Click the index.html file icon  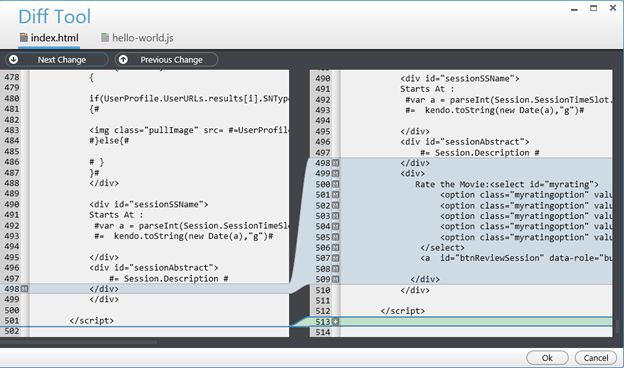pos(24,38)
